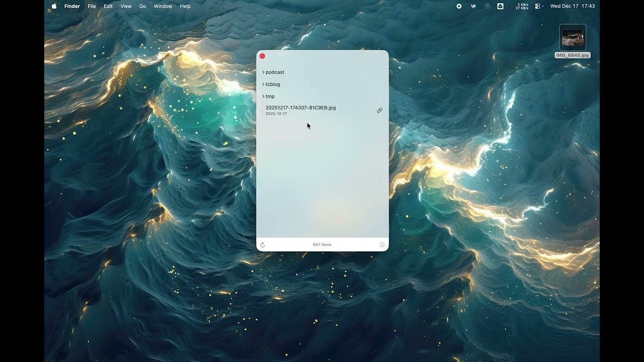Expand the podcast folder chevron

(x=263, y=72)
